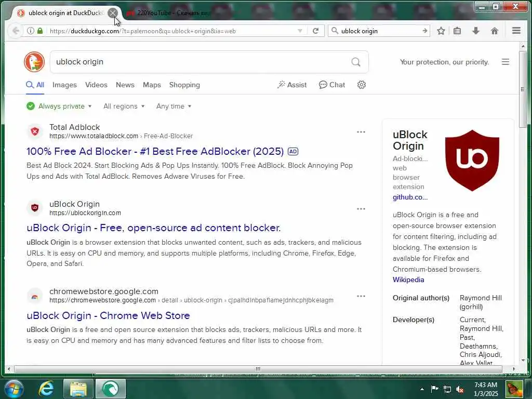Click the search engine magnifier in browser search box
The width and height of the screenshot is (532, 399).
click(x=335, y=31)
